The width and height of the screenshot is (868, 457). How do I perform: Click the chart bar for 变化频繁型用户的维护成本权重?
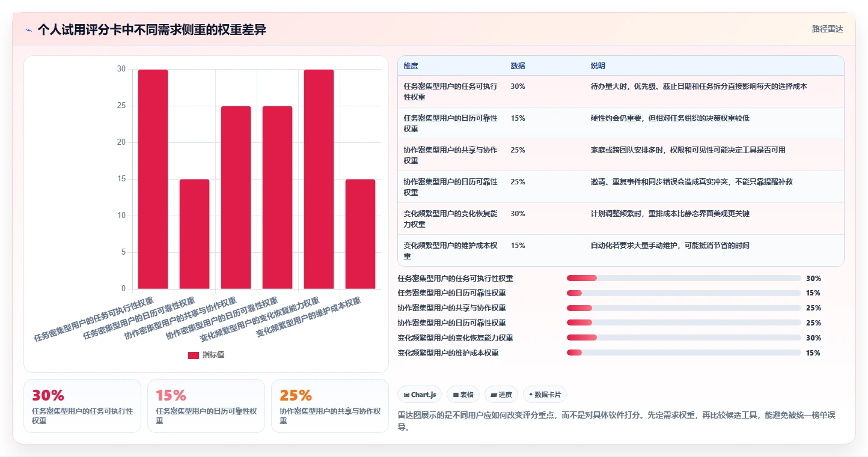[x=360, y=234]
